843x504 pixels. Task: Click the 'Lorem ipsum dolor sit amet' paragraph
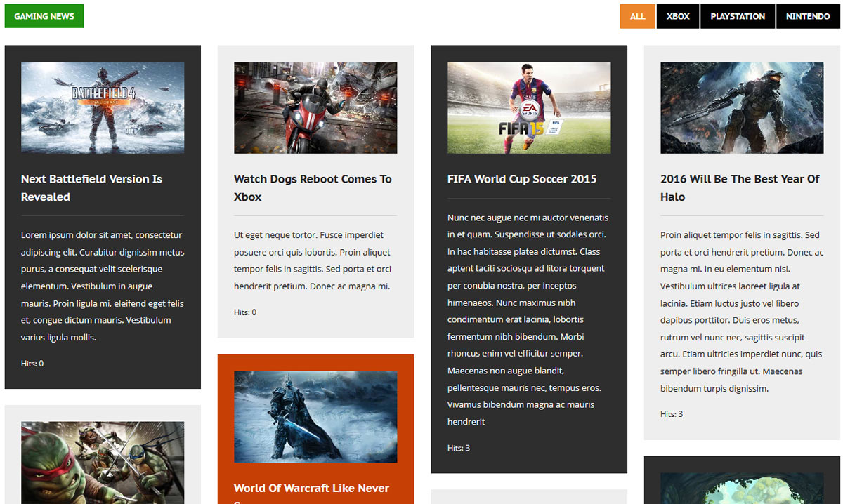(x=103, y=286)
